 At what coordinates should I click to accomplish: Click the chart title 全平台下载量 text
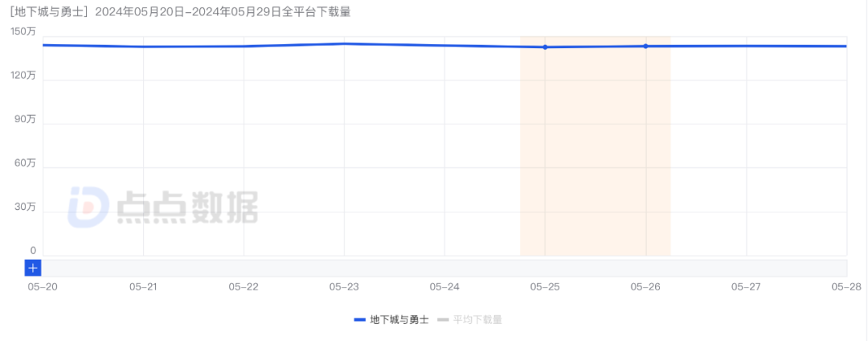(316, 12)
